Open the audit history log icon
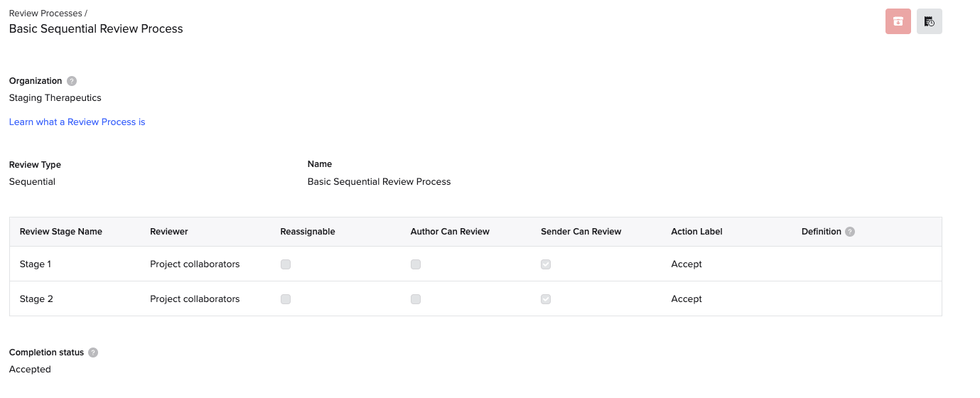The width and height of the screenshot is (980, 398). (929, 21)
